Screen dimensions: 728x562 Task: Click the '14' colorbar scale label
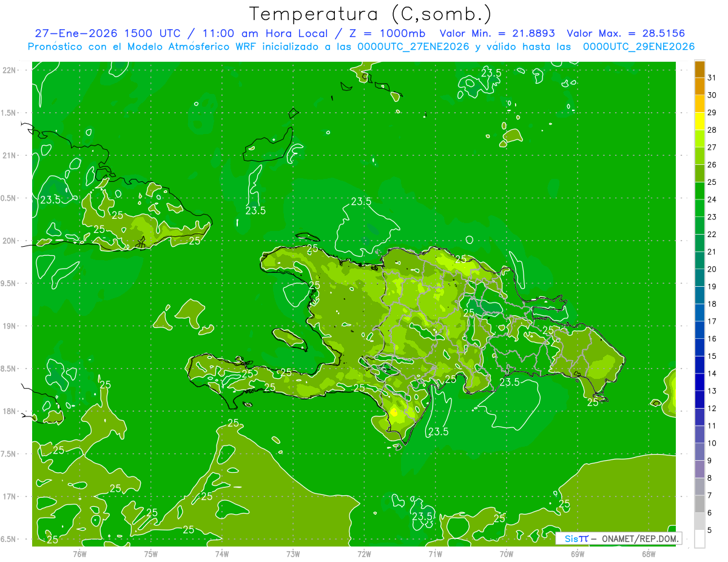tap(712, 373)
